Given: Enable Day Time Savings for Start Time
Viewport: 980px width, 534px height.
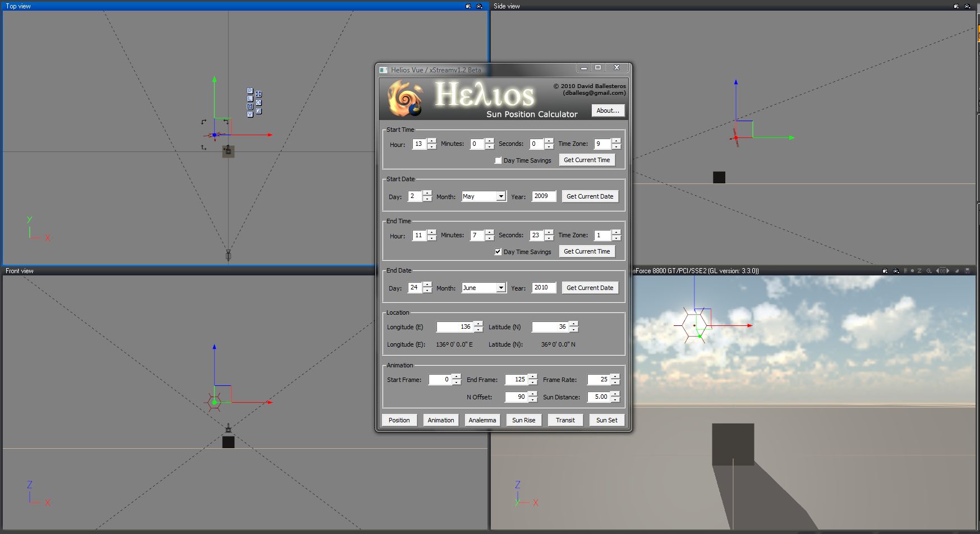Looking at the screenshot, I should [498, 160].
